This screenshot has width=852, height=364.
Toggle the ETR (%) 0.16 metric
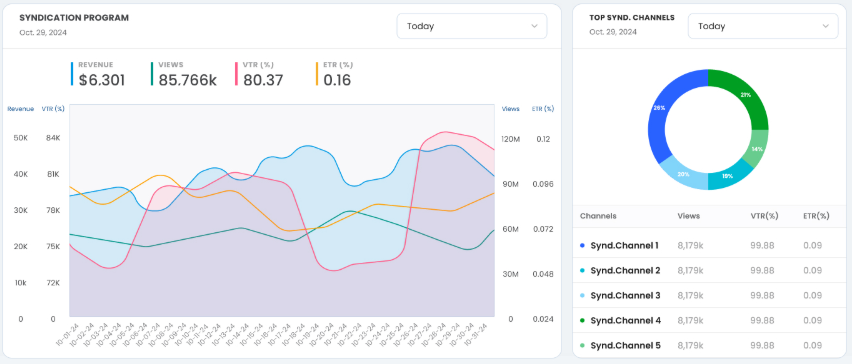coord(334,74)
